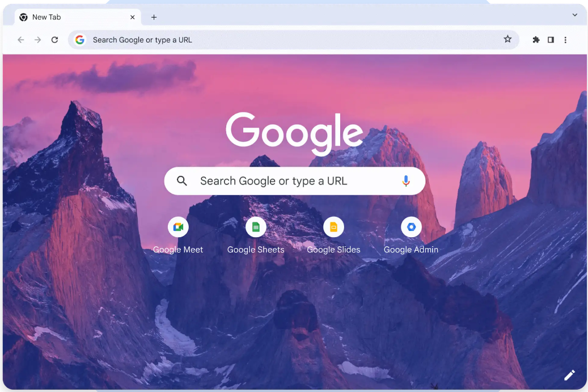Click the Google Sheets label

click(256, 250)
